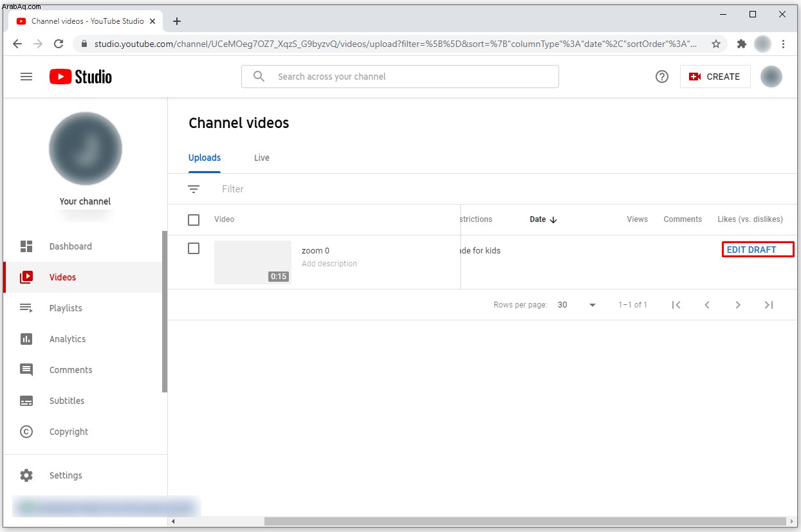
Task: Click the Analytics sidebar icon
Action: tap(26, 339)
